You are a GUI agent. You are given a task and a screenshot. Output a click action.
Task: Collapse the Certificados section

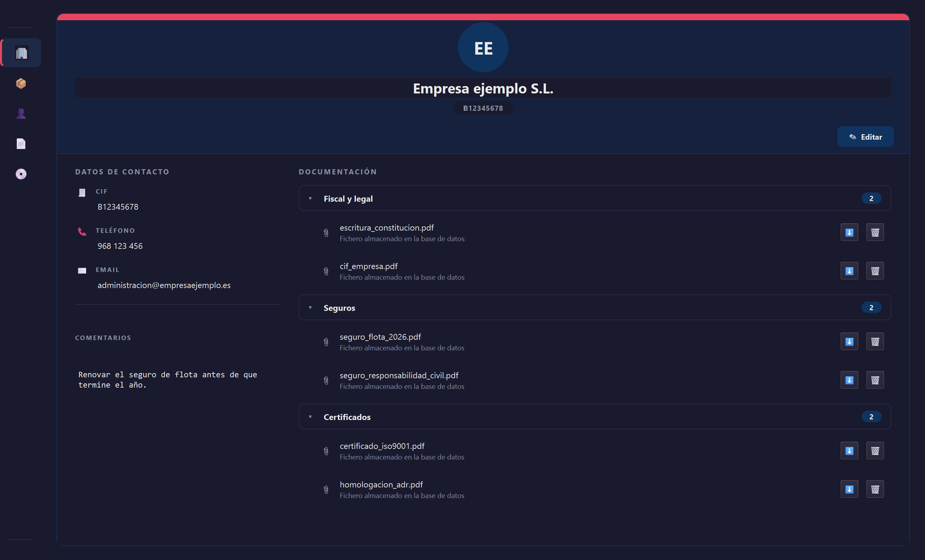[x=595, y=416]
